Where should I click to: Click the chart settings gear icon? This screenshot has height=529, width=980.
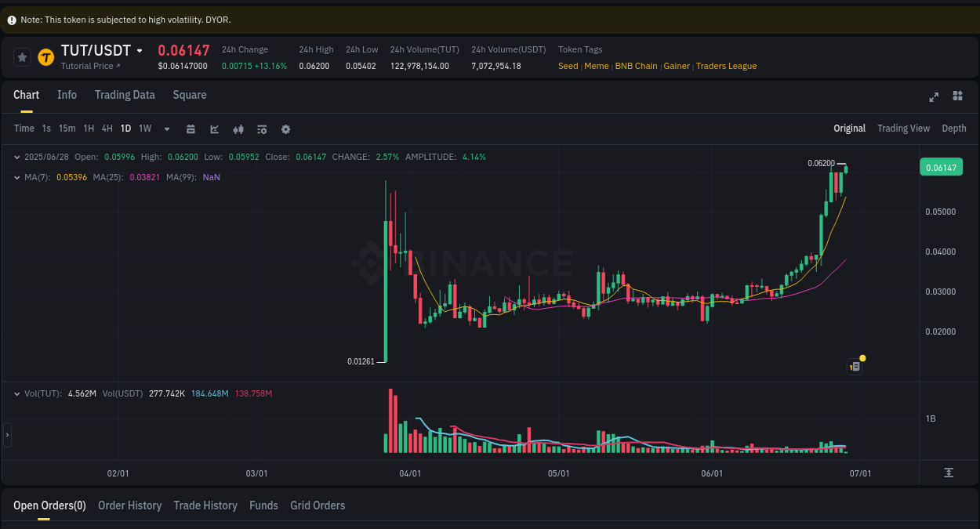285,128
